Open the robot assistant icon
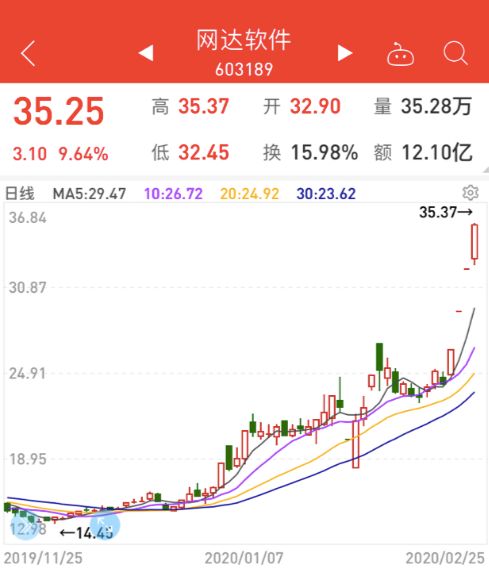This screenshot has width=489, height=568. (400, 54)
